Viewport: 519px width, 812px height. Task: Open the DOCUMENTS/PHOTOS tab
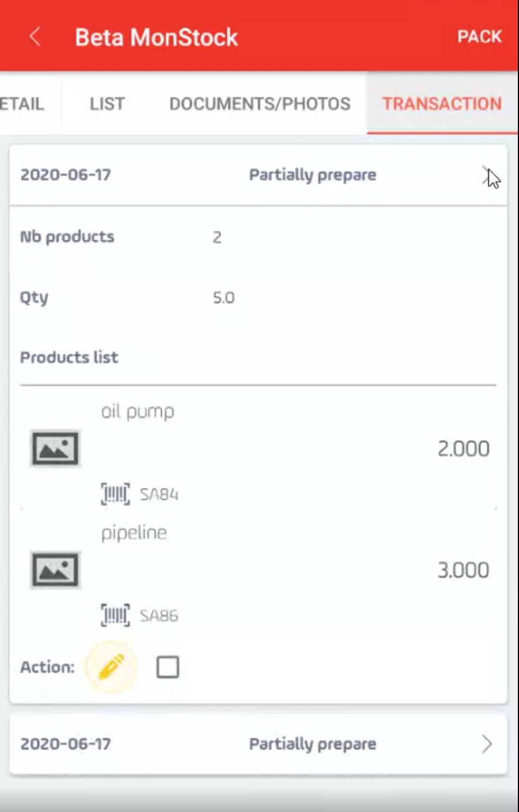[259, 104]
